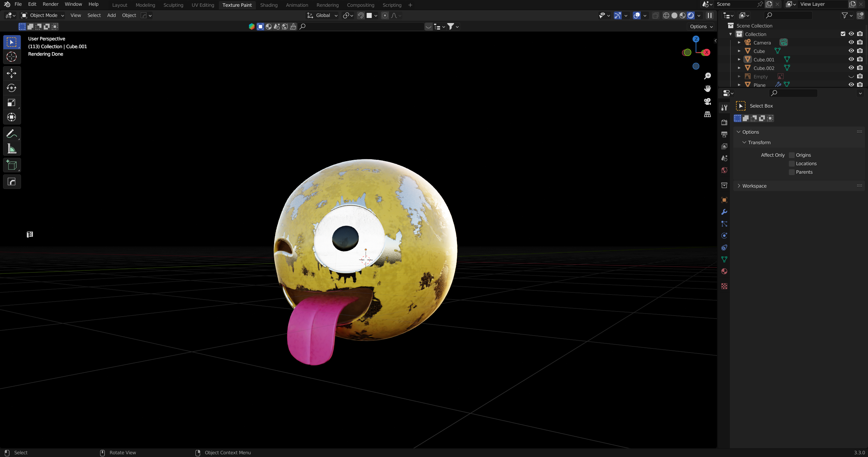The width and height of the screenshot is (868, 457).
Task: Click the viewport Options button
Action: coord(701,26)
